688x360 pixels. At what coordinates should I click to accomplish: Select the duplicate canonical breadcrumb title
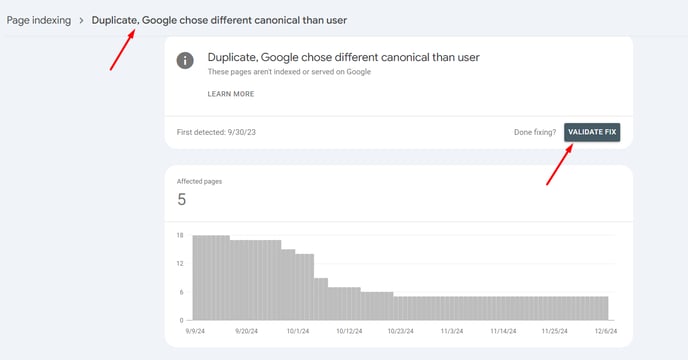click(219, 20)
